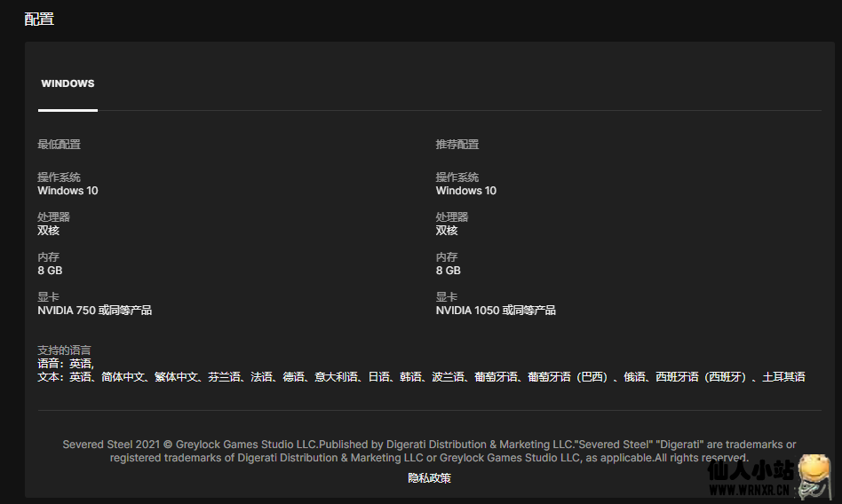The height and width of the screenshot is (504, 842).
Task: Click the 双核 processor value under 推荐配置
Action: 446,231
